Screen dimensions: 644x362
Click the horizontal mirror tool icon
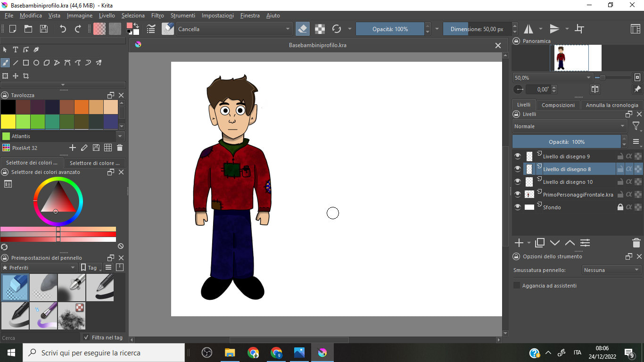tap(528, 29)
